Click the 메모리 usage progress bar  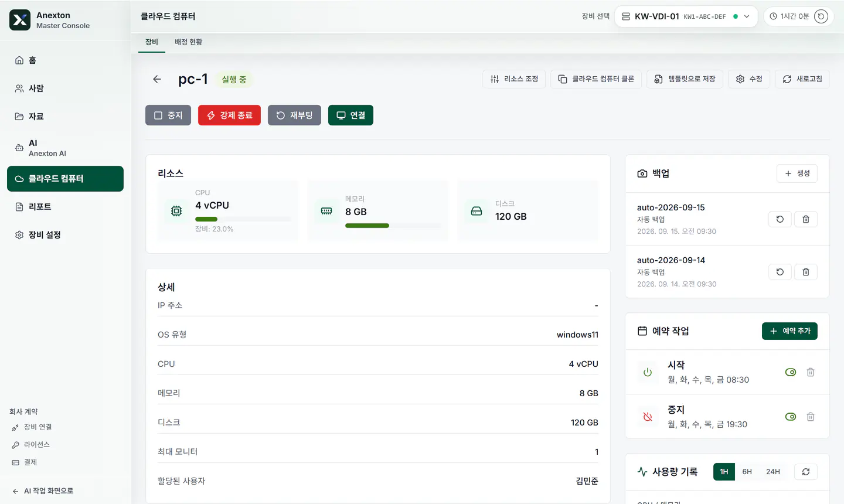pos(393,226)
